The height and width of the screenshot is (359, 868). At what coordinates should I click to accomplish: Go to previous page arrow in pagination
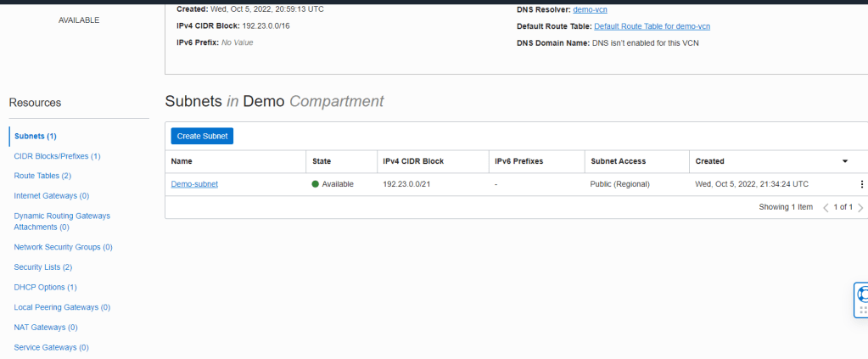tap(826, 207)
